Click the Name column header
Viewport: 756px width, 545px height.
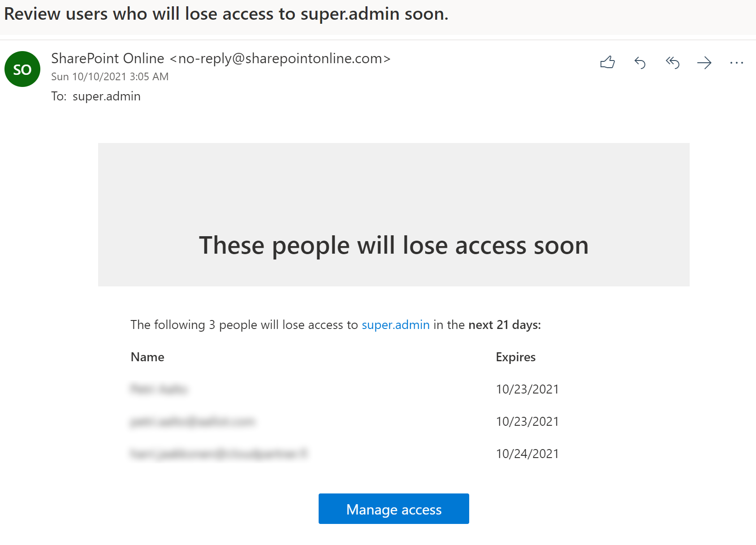(x=147, y=357)
